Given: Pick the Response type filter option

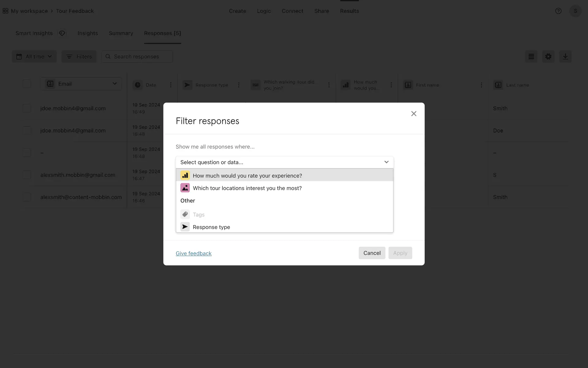Looking at the screenshot, I should [211, 227].
